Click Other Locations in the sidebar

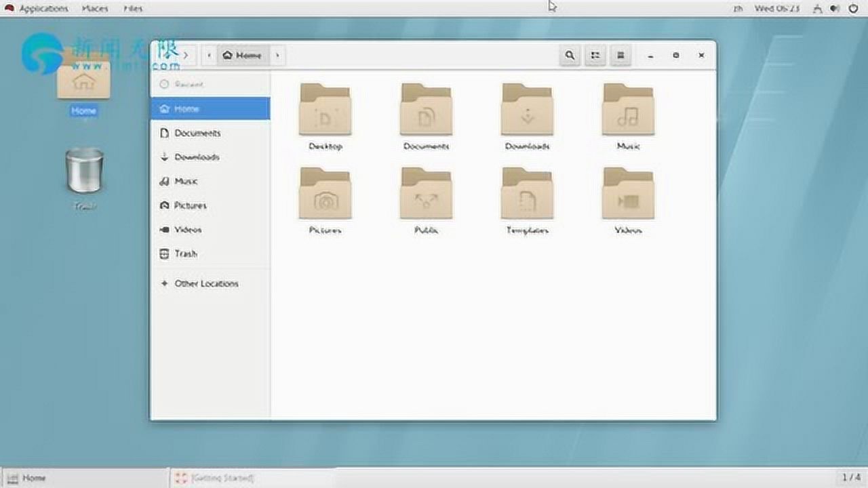coord(205,283)
